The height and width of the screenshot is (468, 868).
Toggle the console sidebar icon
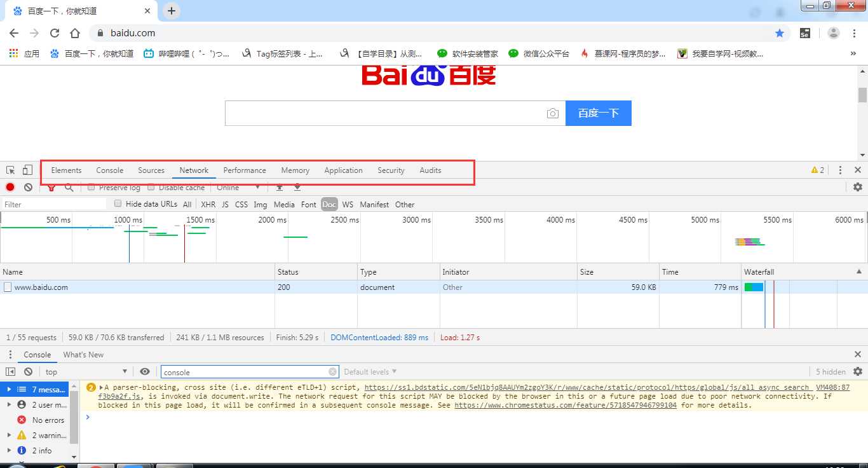[10, 372]
